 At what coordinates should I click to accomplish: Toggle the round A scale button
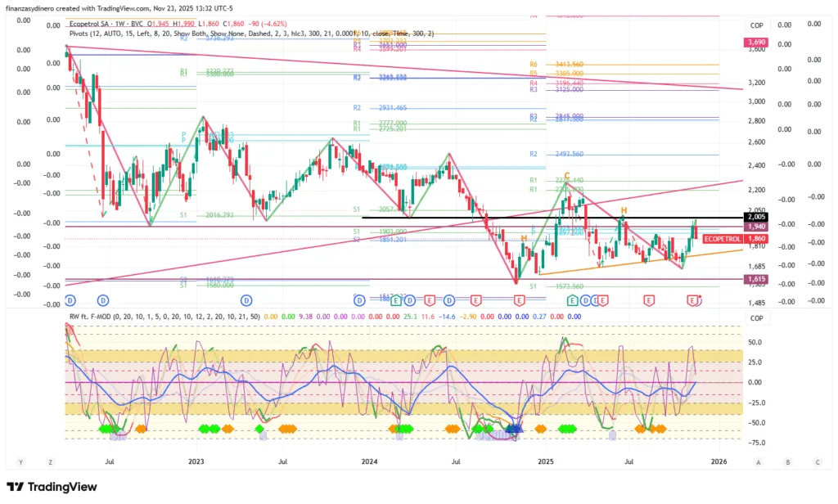[x=759, y=462]
